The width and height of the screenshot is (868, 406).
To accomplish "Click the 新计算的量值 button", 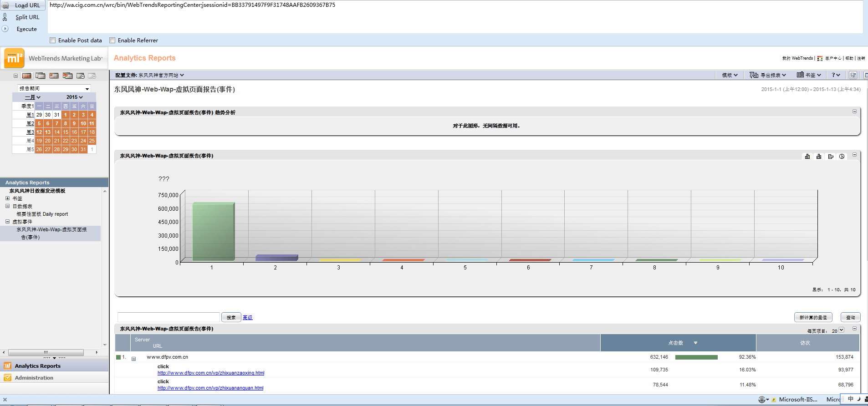I will [813, 317].
